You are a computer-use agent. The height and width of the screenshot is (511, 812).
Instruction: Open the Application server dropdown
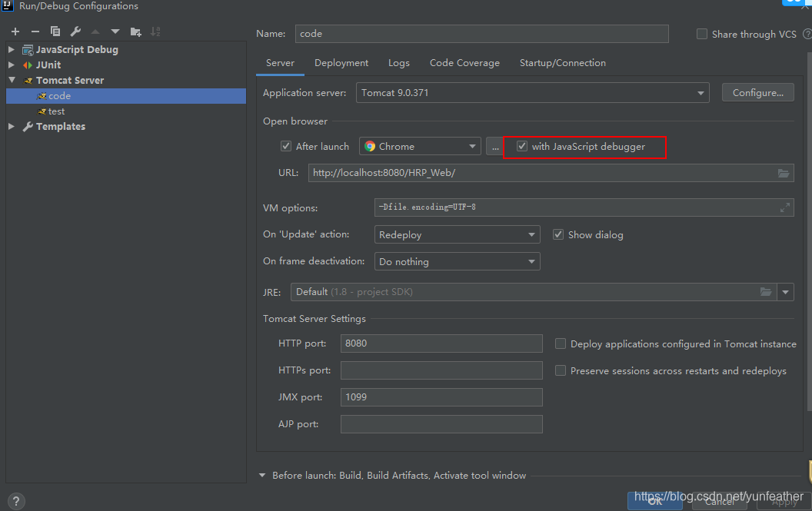532,93
